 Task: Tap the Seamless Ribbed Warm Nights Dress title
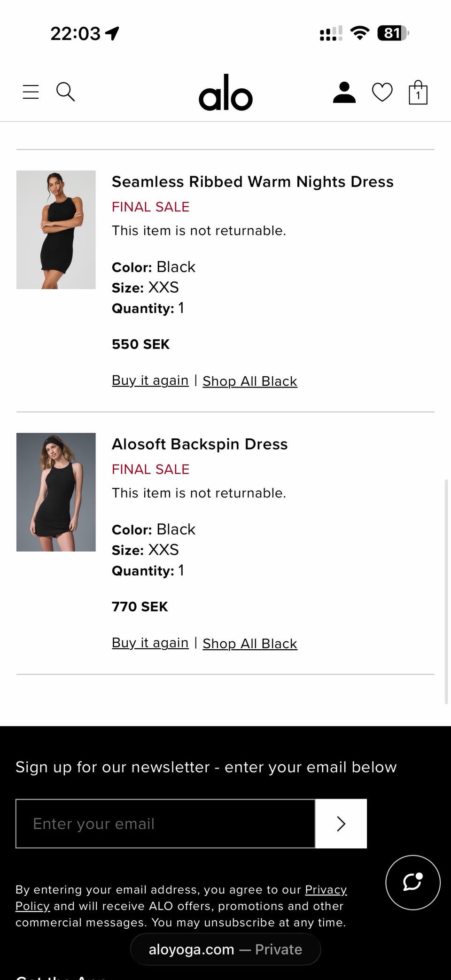[x=252, y=182]
